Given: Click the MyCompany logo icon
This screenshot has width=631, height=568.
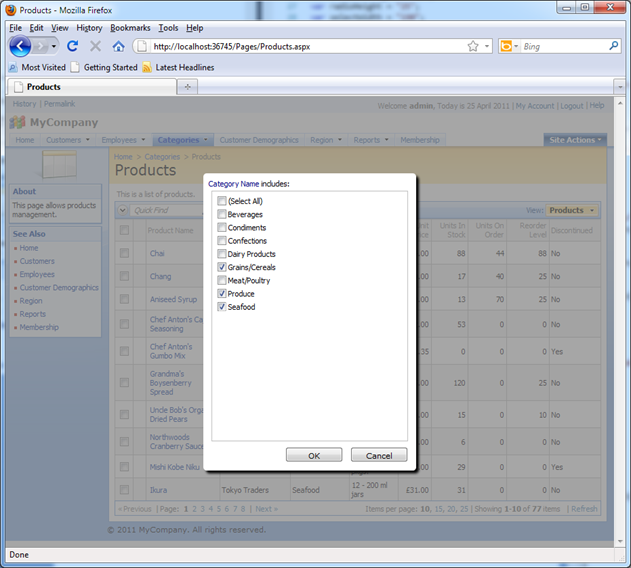Looking at the screenshot, I should click(x=17, y=122).
